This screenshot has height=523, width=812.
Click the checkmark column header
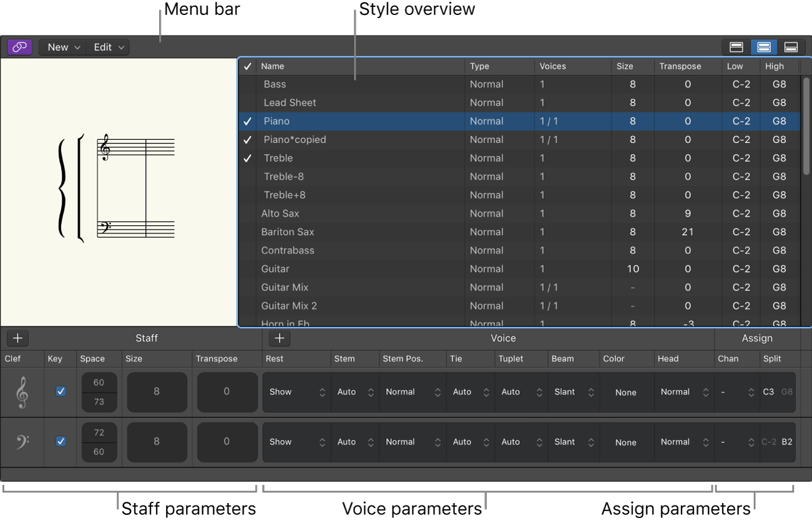point(248,66)
